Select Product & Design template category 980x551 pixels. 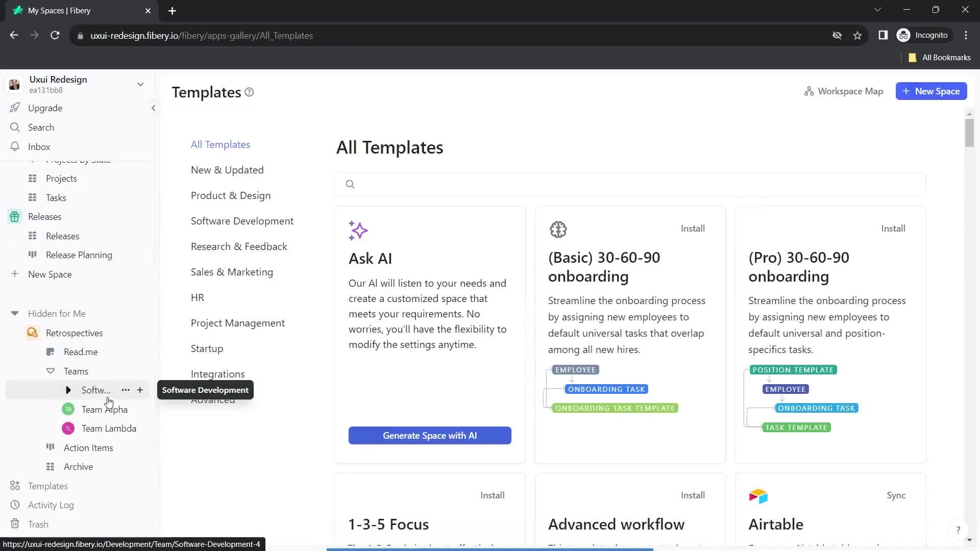pyautogui.click(x=231, y=195)
